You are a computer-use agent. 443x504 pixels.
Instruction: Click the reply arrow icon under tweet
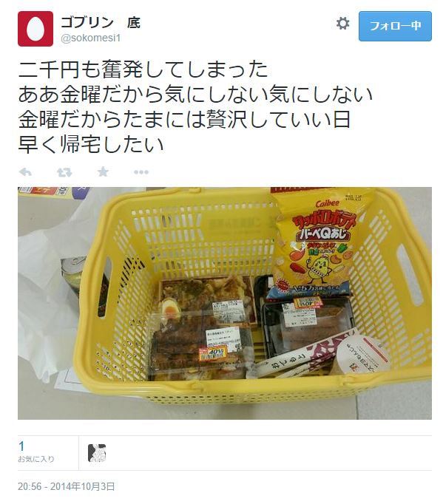25,172
